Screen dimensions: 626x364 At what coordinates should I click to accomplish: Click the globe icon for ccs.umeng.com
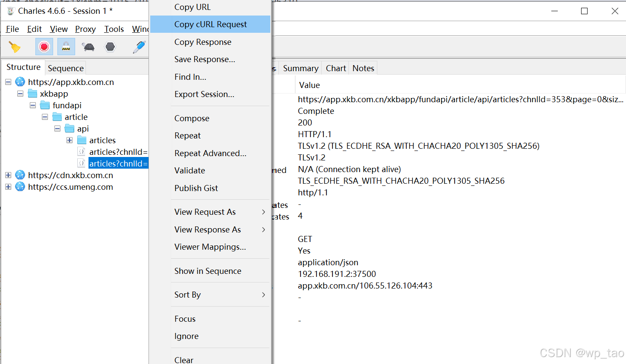(20, 186)
